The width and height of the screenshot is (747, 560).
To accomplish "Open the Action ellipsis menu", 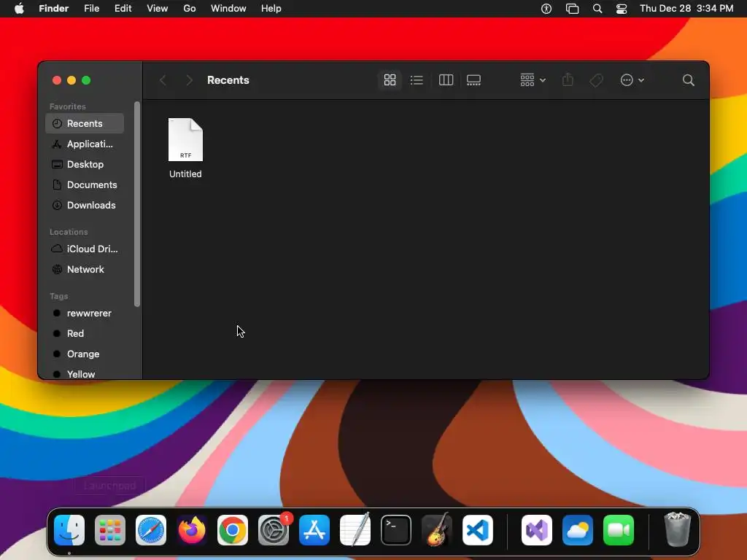I will coord(632,80).
